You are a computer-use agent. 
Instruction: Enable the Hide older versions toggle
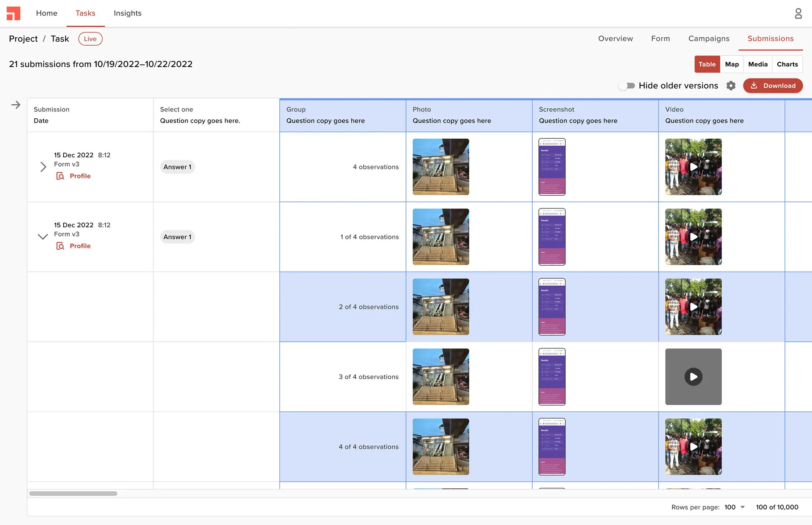click(627, 85)
